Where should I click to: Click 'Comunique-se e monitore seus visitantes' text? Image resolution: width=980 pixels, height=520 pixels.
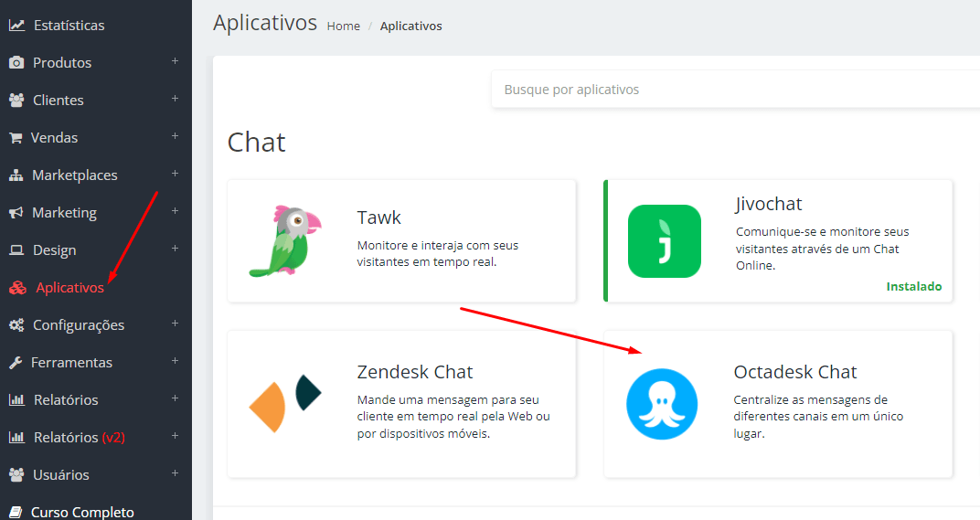pyautogui.click(x=822, y=249)
